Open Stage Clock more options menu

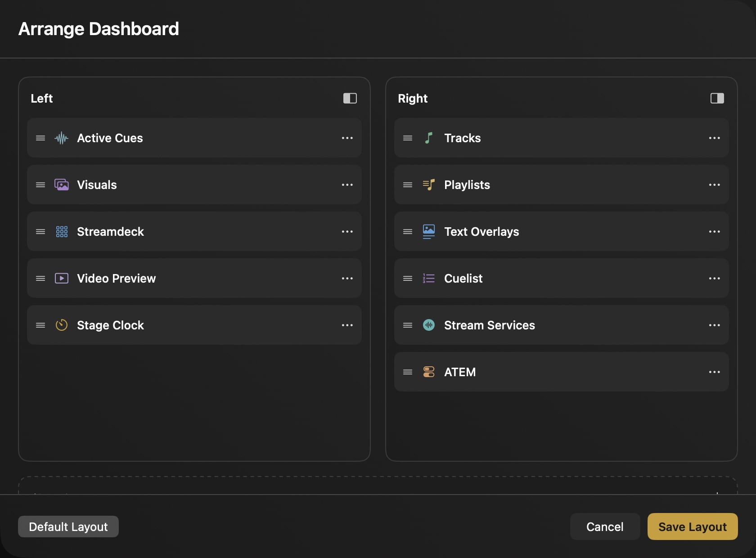347,325
